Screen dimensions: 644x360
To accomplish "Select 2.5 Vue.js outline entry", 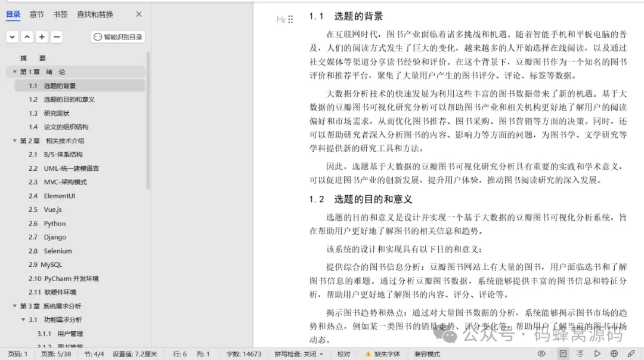I will pyautogui.click(x=45, y=210).
